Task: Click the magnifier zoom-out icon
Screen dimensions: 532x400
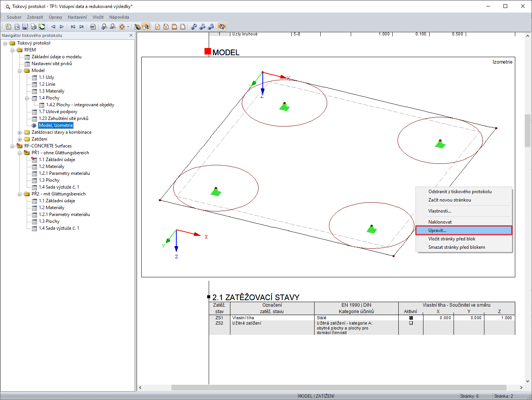Action: (x=113, y=27)
